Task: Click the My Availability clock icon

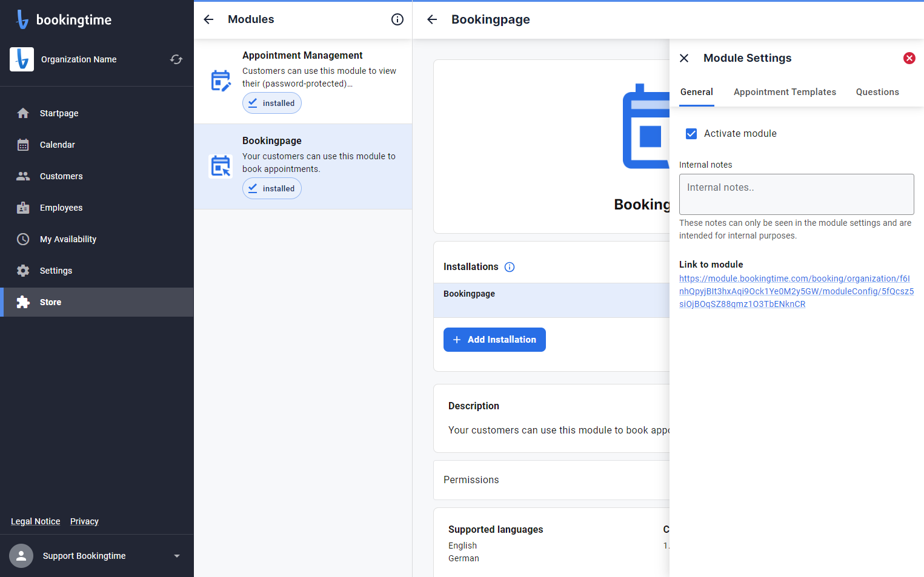Action: coord(23,239)
